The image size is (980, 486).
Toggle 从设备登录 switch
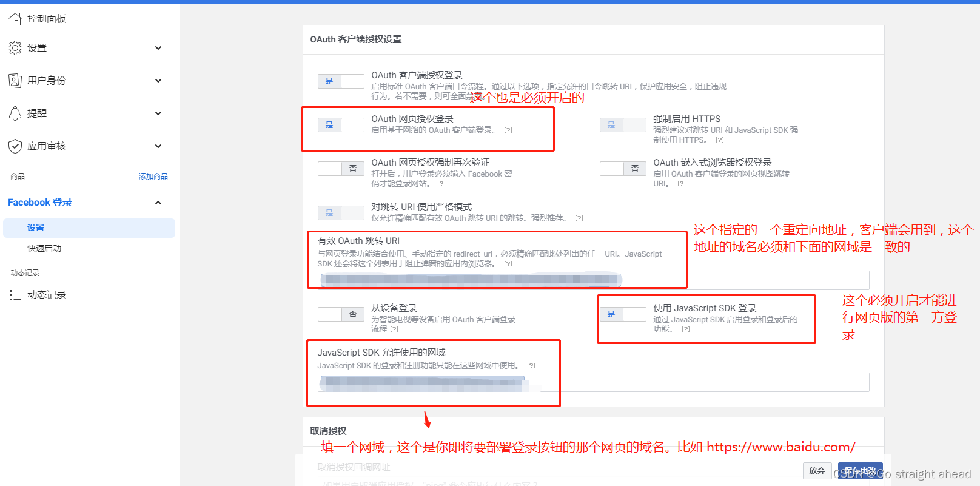(x=341, y=314)
